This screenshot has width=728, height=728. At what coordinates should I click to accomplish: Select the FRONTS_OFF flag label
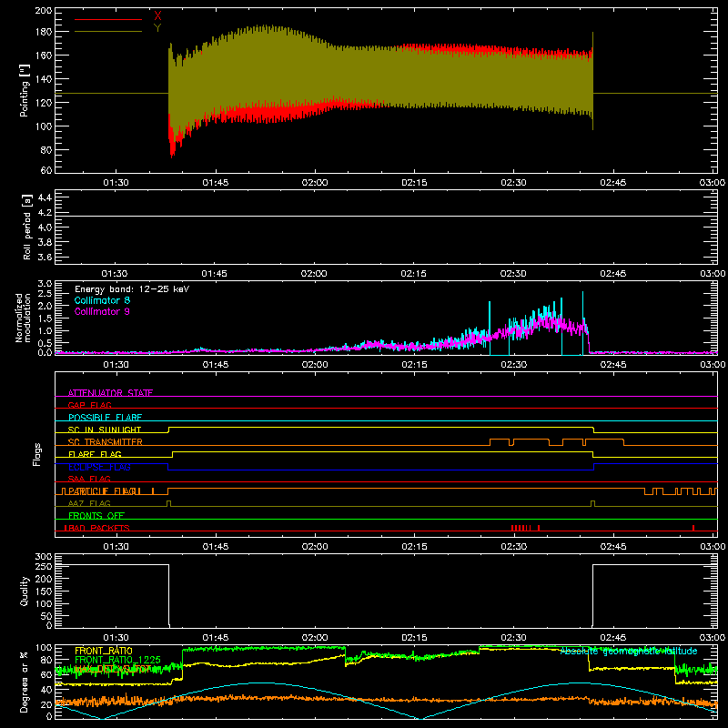(x=96, y=516)
